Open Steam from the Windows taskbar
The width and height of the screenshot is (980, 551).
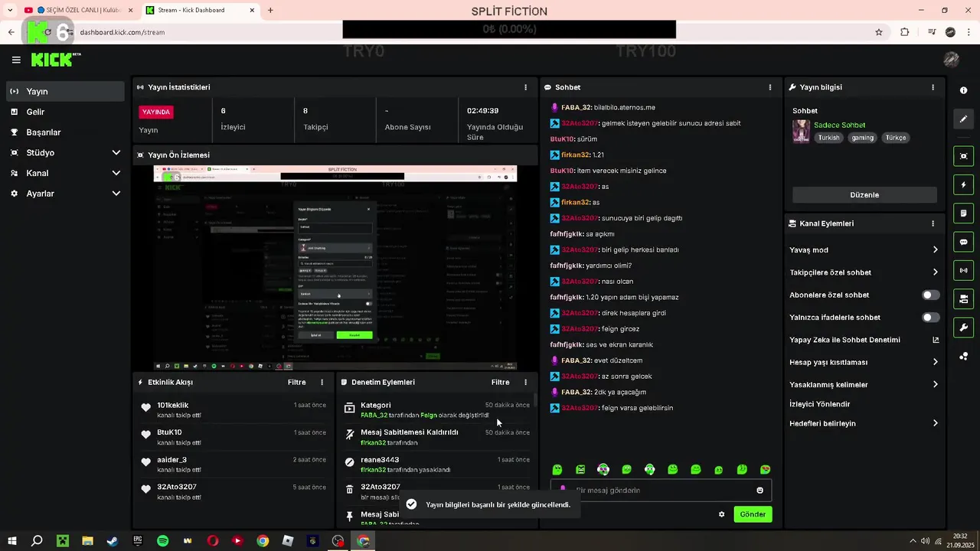click(x=113, y=541)
